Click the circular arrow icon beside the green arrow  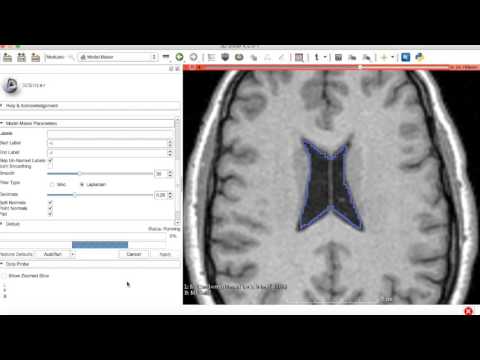pos(193,57)
